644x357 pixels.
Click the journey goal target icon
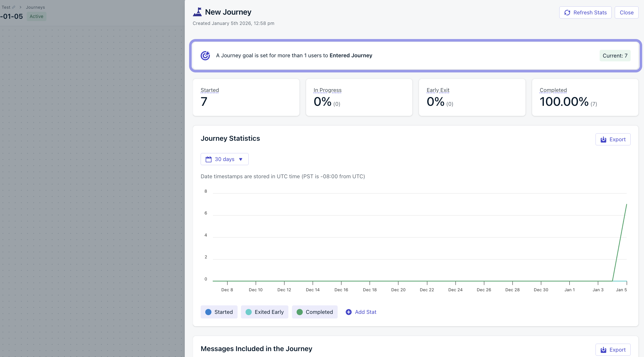click(x=206, y=55)
